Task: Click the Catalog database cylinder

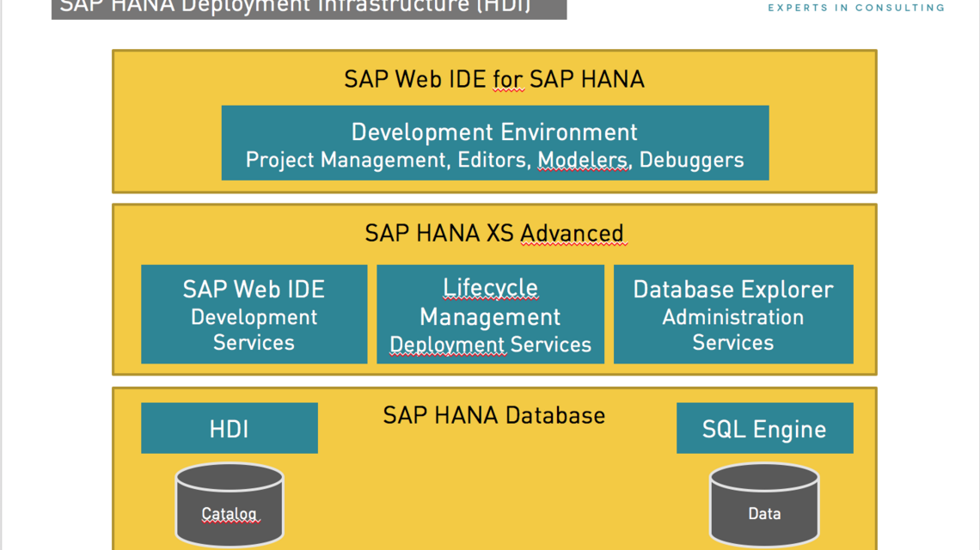Action: click(230, 504)
